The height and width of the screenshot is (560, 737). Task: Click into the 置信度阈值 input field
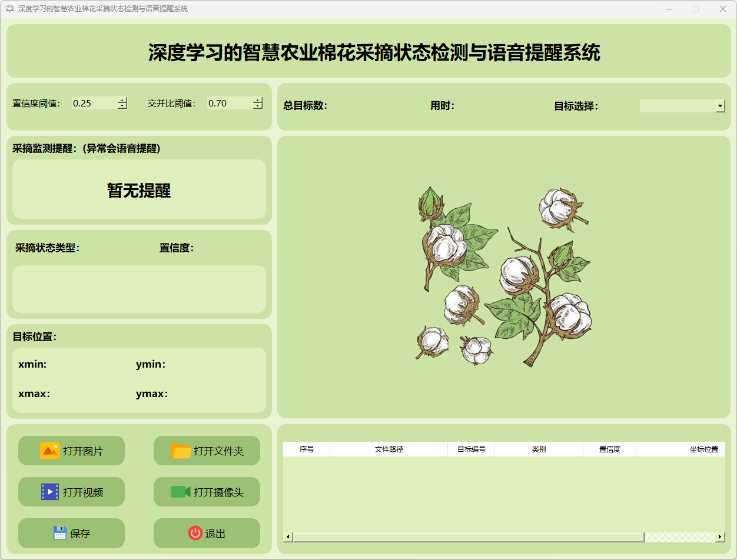tap(93, 103)
